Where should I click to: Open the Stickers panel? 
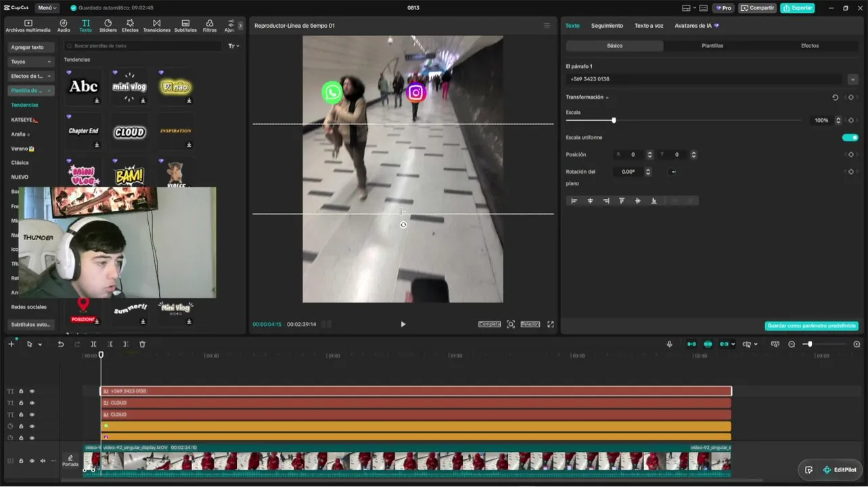108,26
